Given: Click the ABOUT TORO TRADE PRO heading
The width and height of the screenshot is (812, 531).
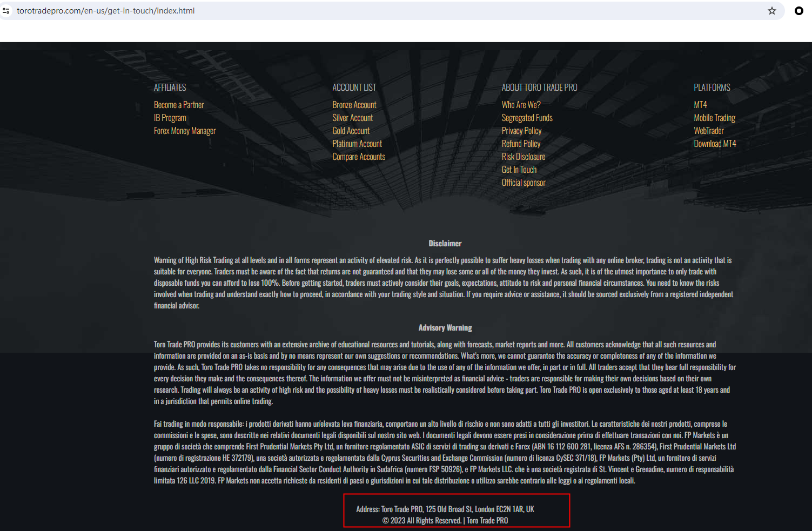Looking at the screenshot, I should 540,88.
